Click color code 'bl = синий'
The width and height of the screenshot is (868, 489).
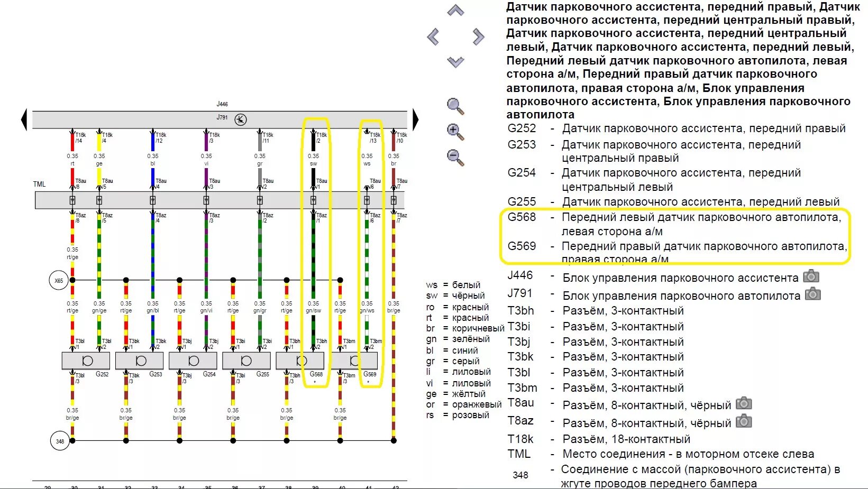[452, 350]
